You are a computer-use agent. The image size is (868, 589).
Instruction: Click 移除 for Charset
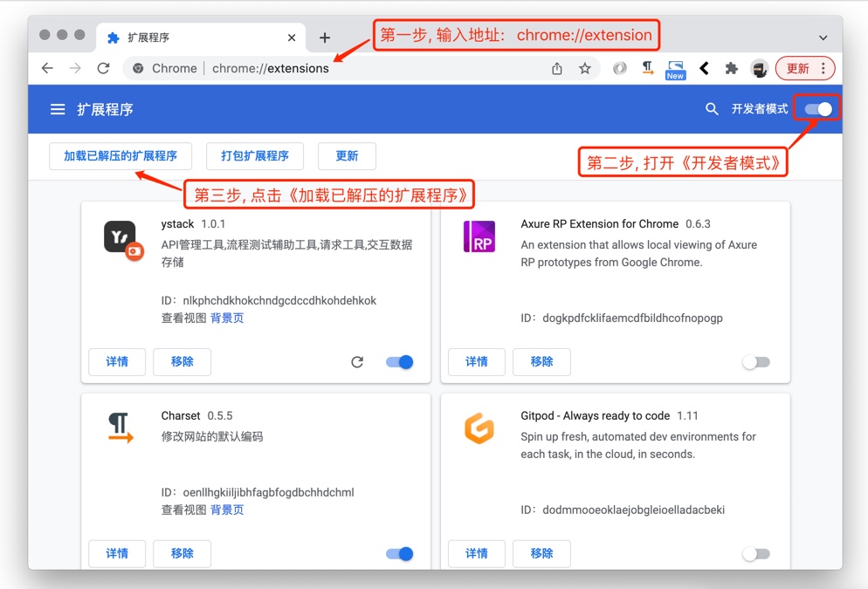[x=183, y=553]
